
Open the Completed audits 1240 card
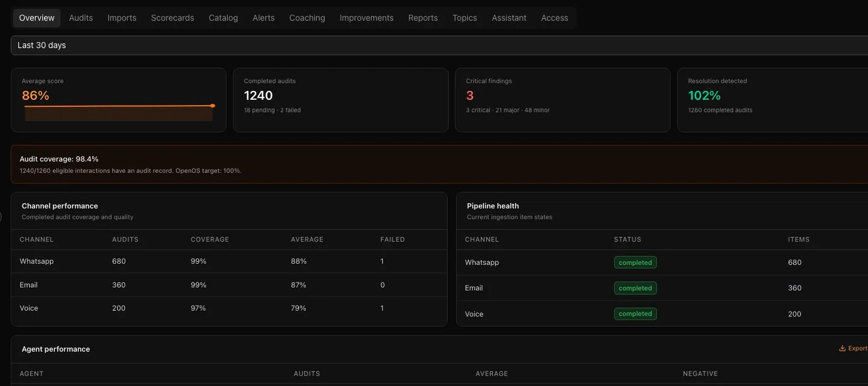pos(341,100)
